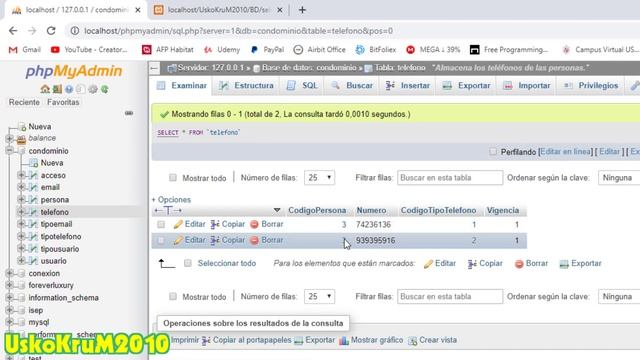
Task: Collapse the condominio database tree node
Action: point(9,151)
